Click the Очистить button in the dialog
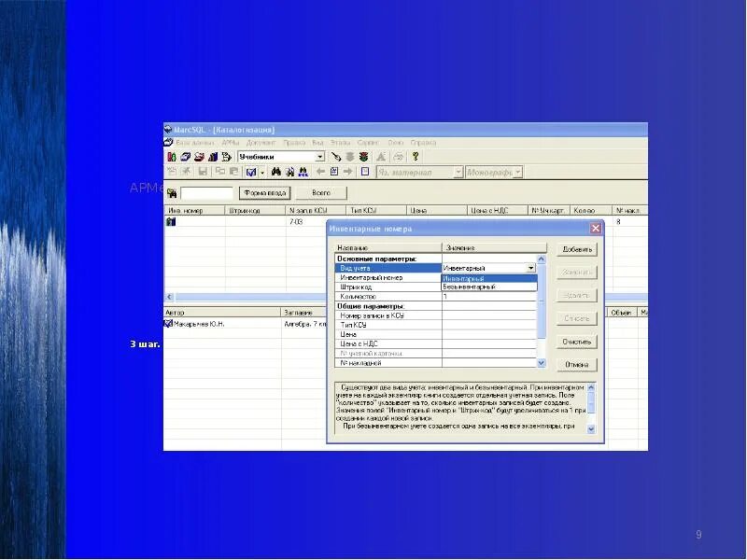The height and width of the screenshot is (560, 747). click(577, 342)
